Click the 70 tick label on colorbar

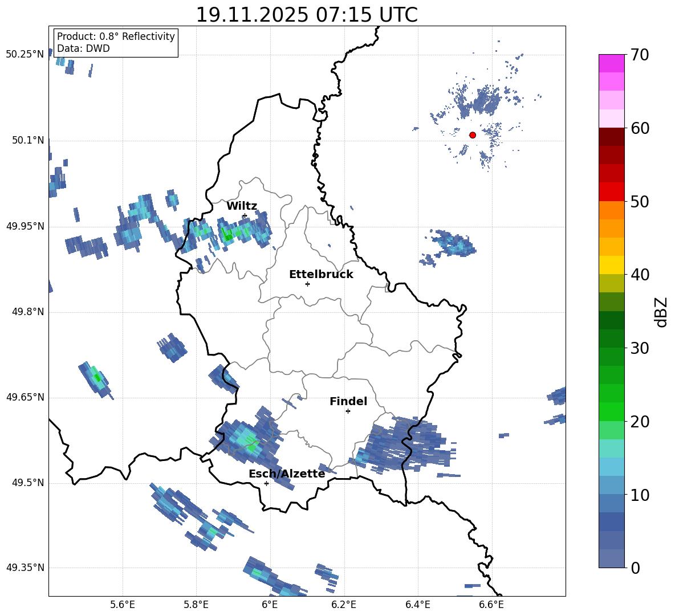coord(641,55)
